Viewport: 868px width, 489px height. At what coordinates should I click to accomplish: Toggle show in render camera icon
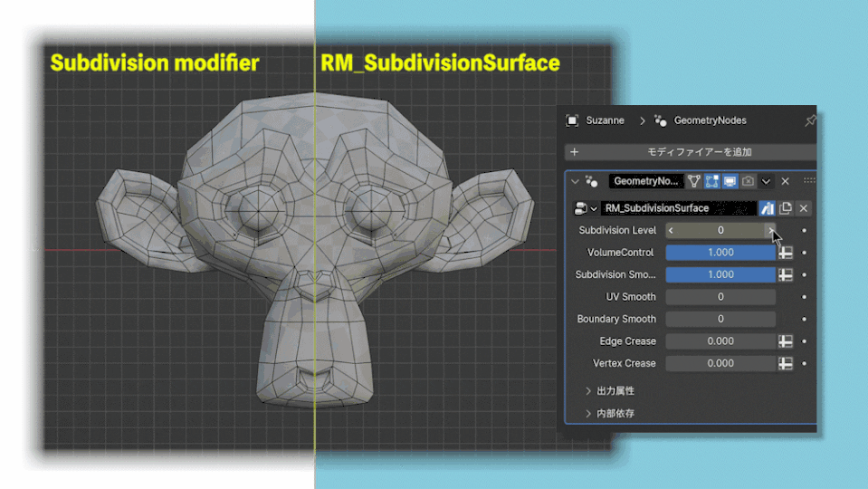(x=748, y=181)
